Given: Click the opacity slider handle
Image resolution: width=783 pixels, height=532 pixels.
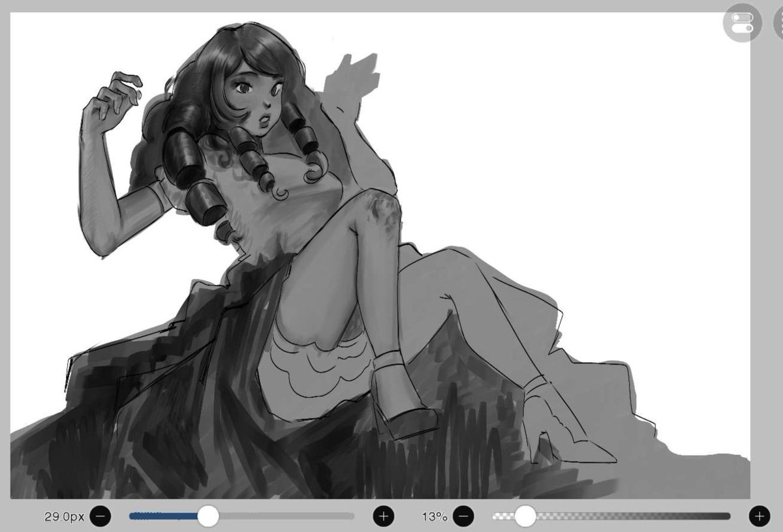Looking at the screenshot, I should coord(525,516).
